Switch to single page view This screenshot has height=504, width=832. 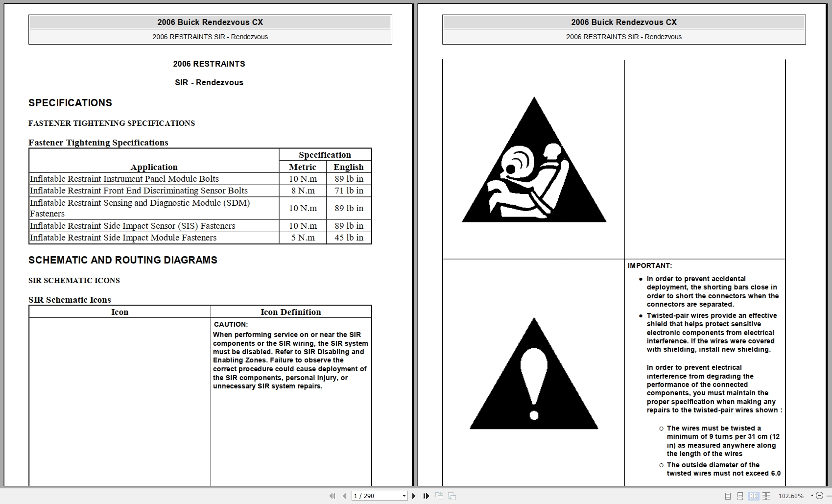(728, 496)
